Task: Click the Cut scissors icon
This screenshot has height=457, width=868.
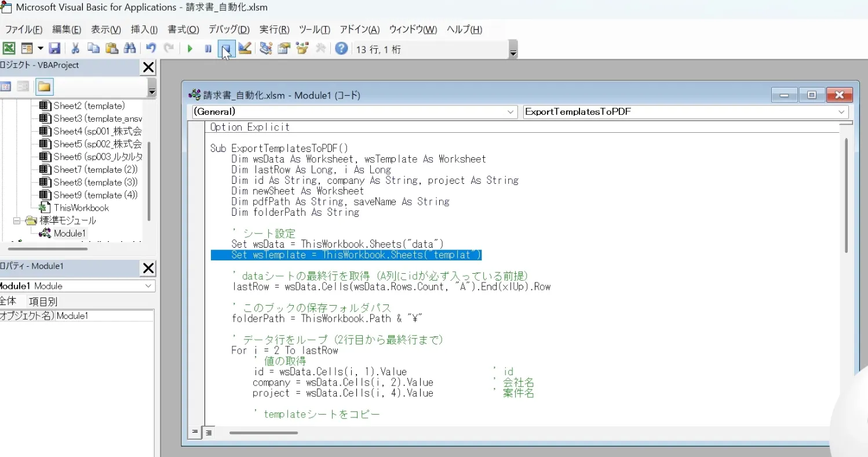Action: pyautogui.click(x=75, y=49)
